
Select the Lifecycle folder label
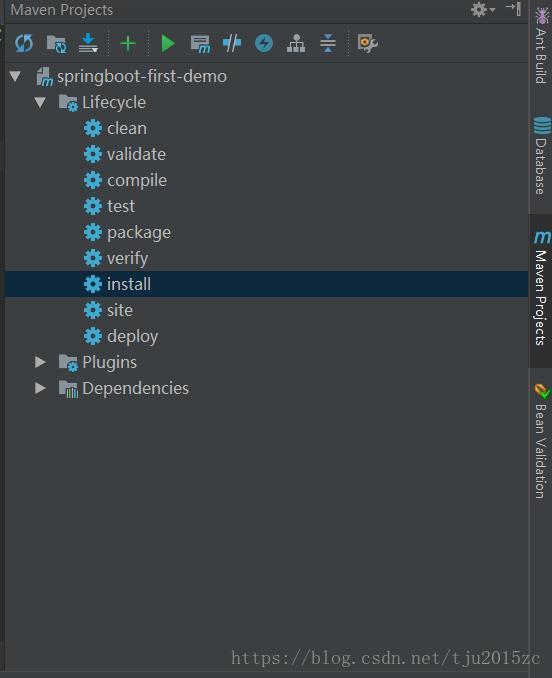click(x=114, y=102)
